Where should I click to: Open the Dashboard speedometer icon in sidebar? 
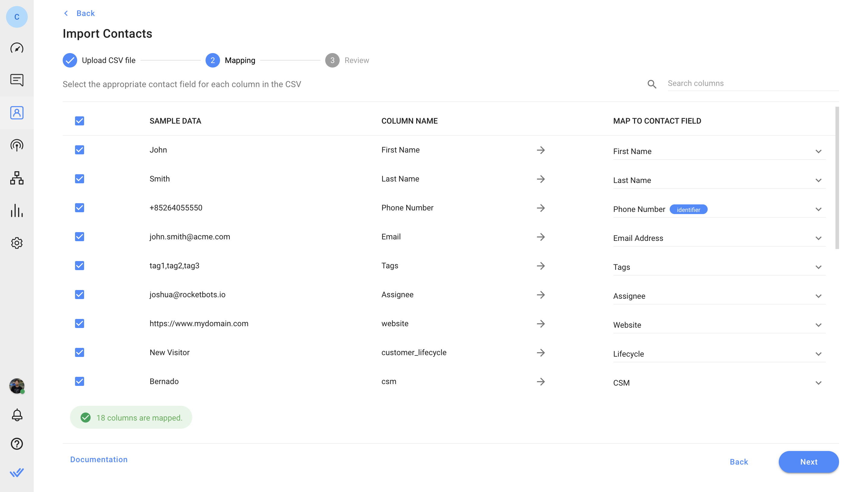coord(17,48)
